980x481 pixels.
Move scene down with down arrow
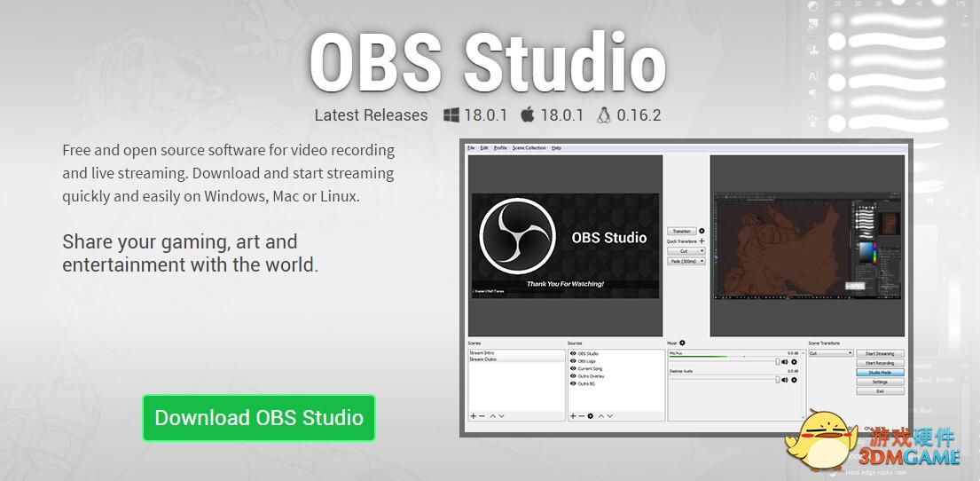[x=501, y=416]
